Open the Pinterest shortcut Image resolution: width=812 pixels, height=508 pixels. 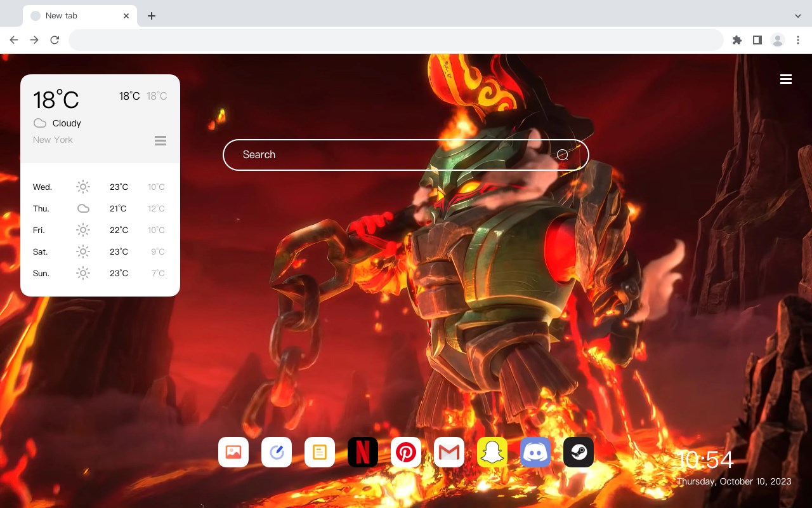point(406,452)
